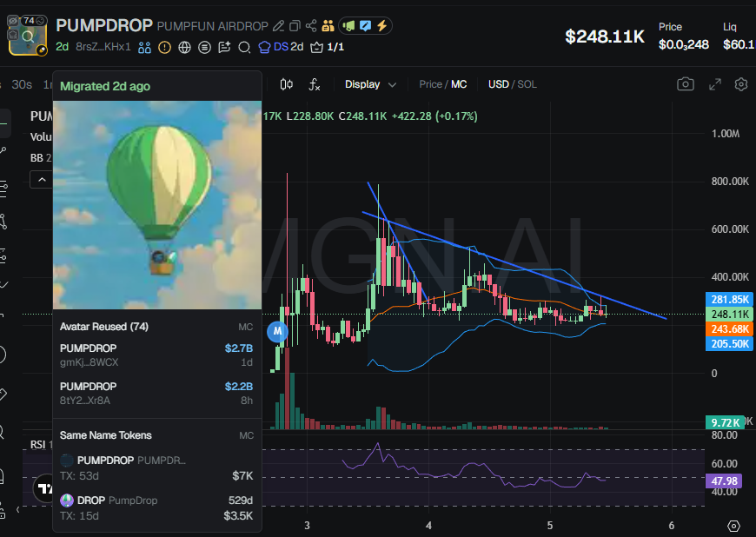
Task: Click the search icon next to DS badge
Action: [244, 47]
